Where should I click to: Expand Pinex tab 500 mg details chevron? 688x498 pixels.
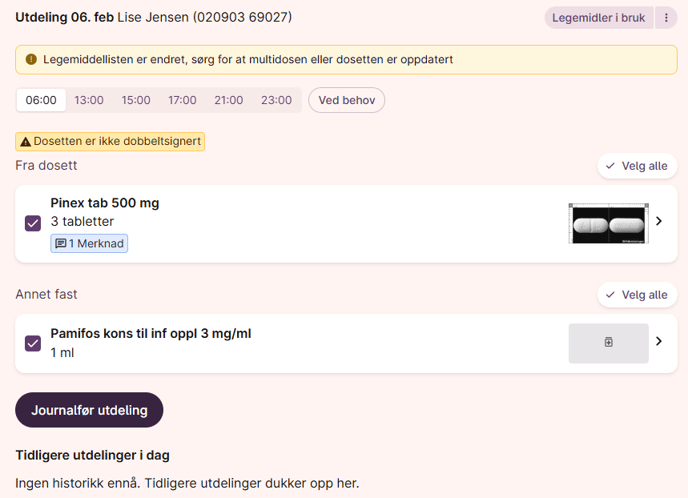(659, 221)
